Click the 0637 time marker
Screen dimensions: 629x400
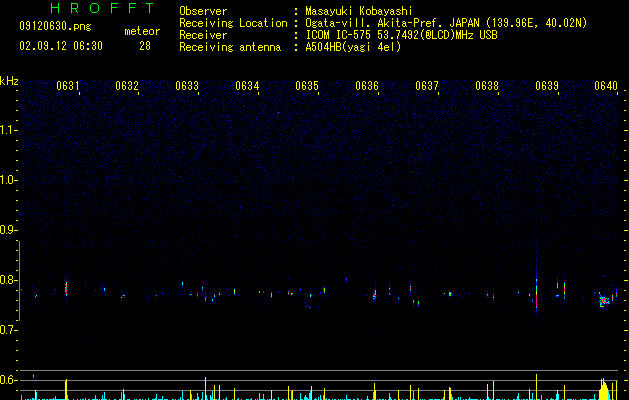[427, 86]
